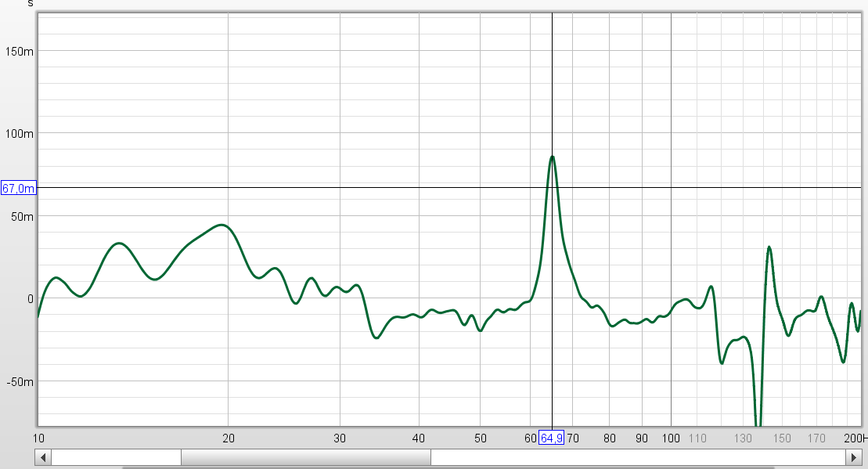Click the 90 frequency axis label
The height and width of the screenshot is (469, 868).
tap(642, 438)
